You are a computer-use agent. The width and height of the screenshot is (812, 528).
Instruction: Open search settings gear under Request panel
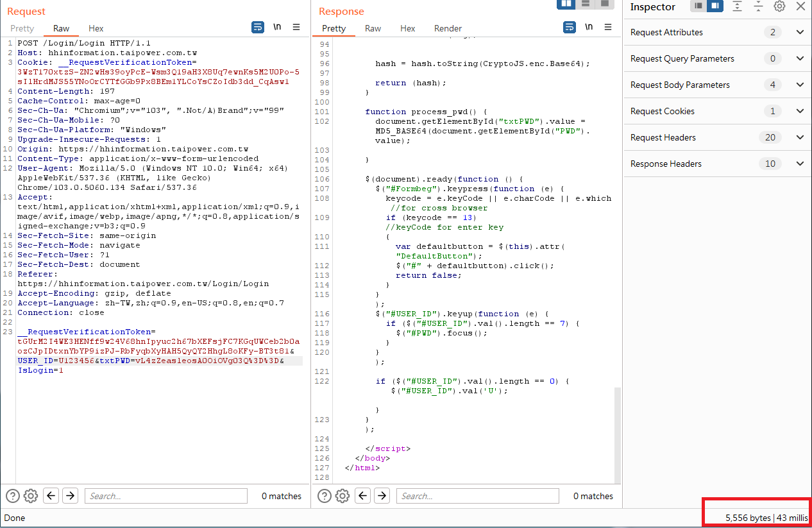tap(31, 495)
